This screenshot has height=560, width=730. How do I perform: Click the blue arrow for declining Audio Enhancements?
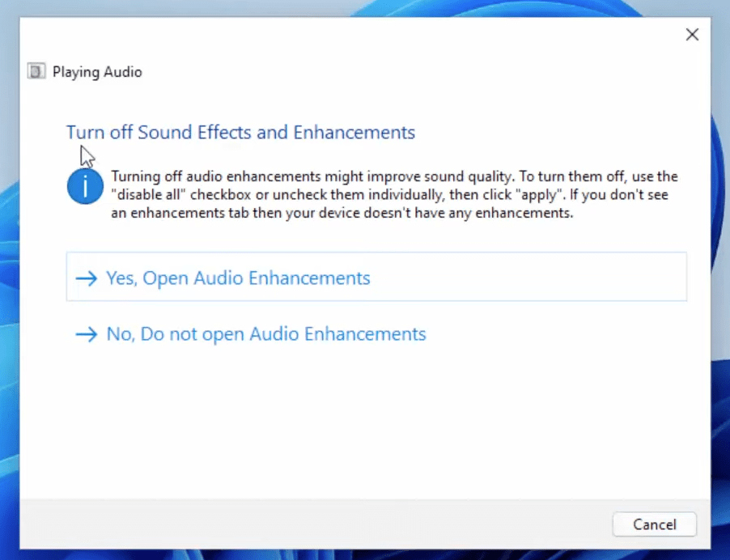pyautogui.click(x=86, y=334)
